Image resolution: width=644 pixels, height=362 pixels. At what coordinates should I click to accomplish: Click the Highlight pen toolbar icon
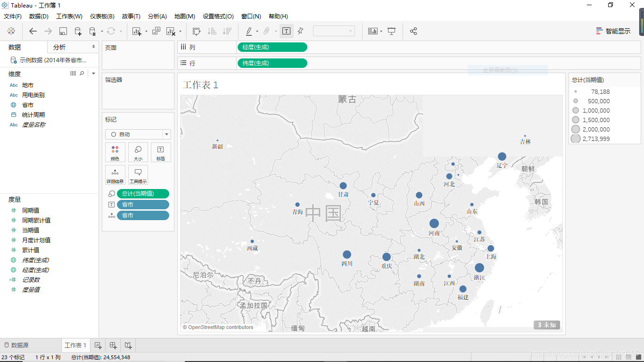click(x=249, y=31)
